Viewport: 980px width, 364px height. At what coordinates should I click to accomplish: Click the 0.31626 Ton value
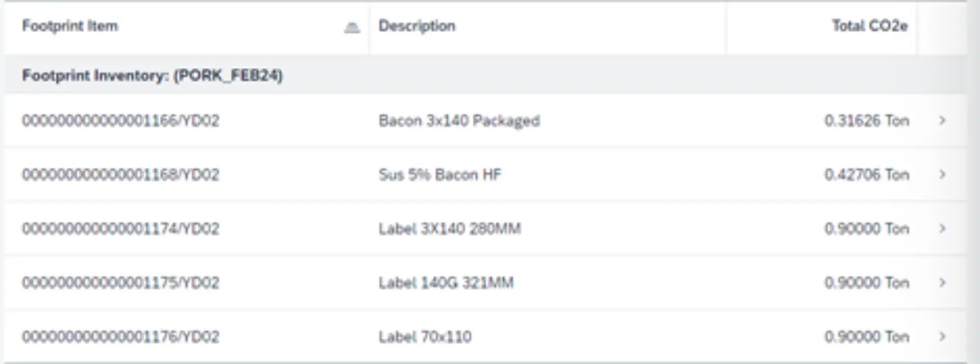click(x=867, y=120)
